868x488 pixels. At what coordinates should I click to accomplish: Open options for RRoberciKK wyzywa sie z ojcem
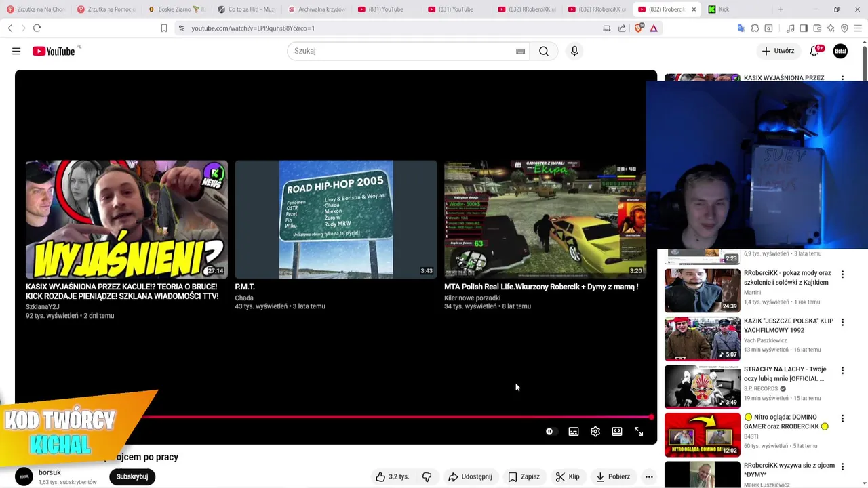point(842,467)
